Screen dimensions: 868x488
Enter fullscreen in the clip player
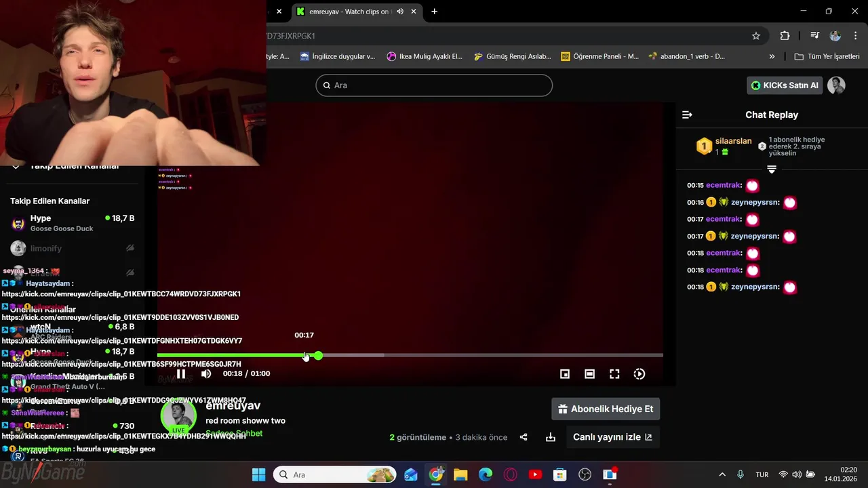click(x=614, y=374)
